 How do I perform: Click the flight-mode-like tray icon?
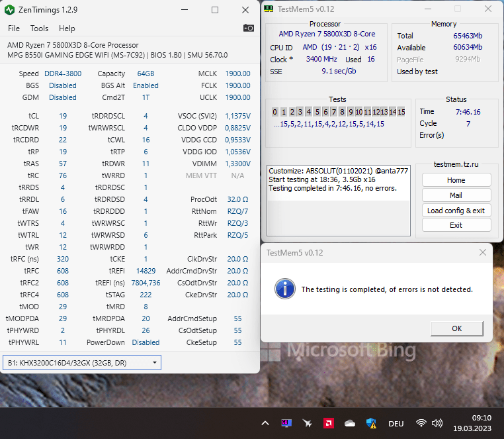pos(308,423)
